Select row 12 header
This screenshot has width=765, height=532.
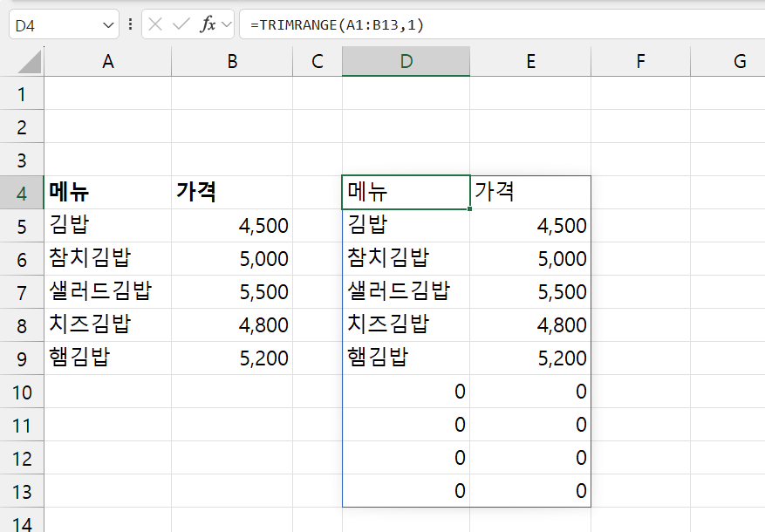pos(22,459)
